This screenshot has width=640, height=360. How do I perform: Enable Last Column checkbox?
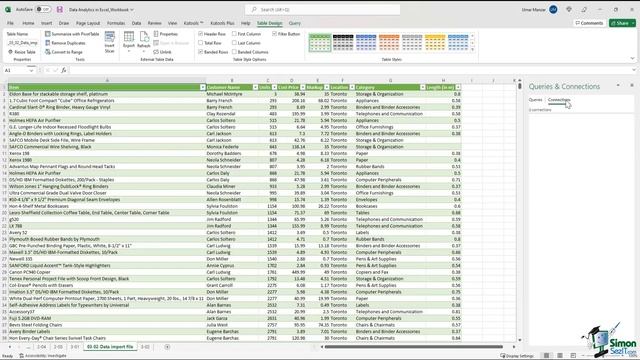point(234,43)
